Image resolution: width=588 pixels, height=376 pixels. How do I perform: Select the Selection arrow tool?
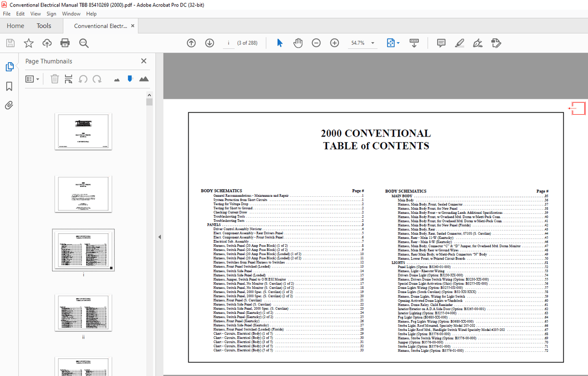click(x=280, y=43)
